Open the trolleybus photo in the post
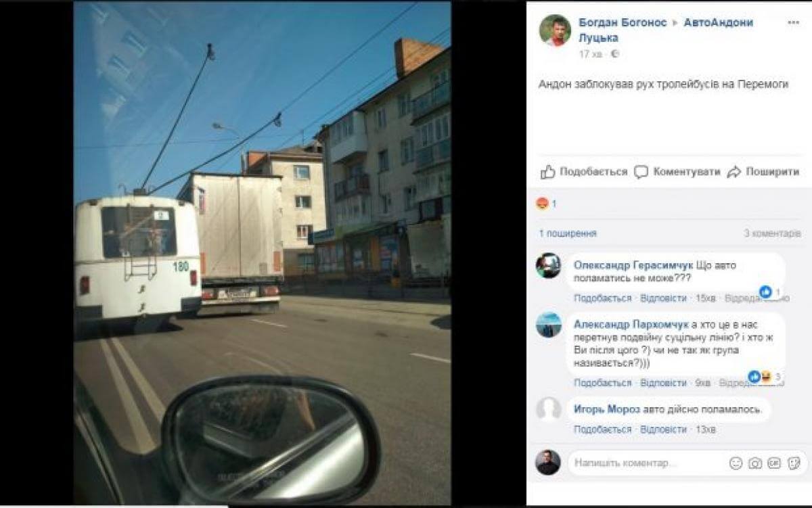This screenshot has width=812, height=508. [263, 253]
